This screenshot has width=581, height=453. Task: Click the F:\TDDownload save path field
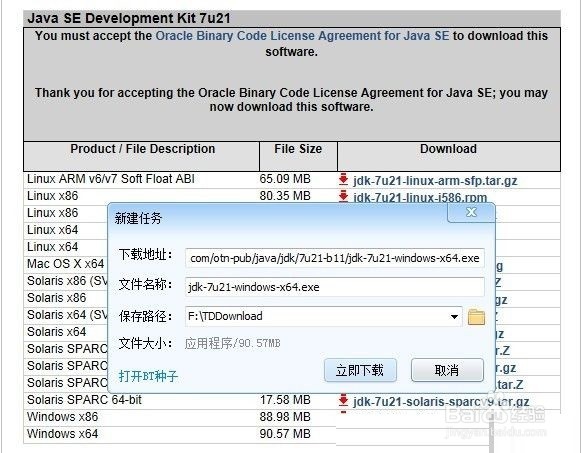click(x=323, y=316)
